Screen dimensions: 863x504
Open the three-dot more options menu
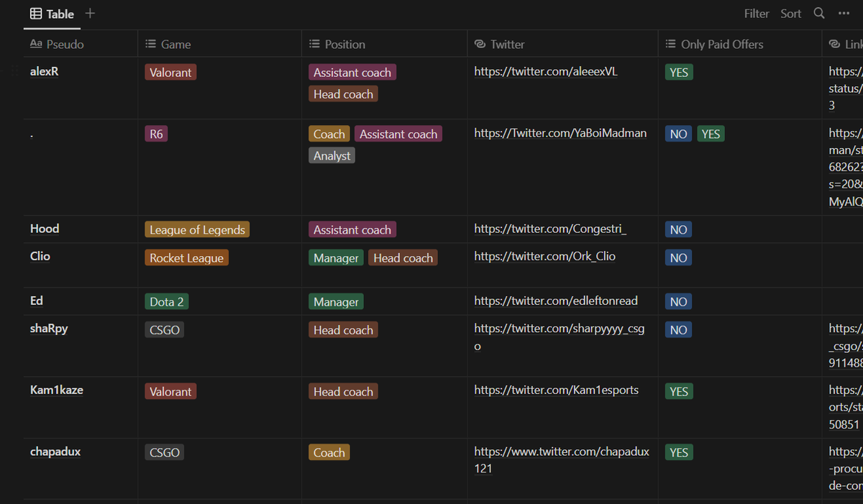[844, 14]
